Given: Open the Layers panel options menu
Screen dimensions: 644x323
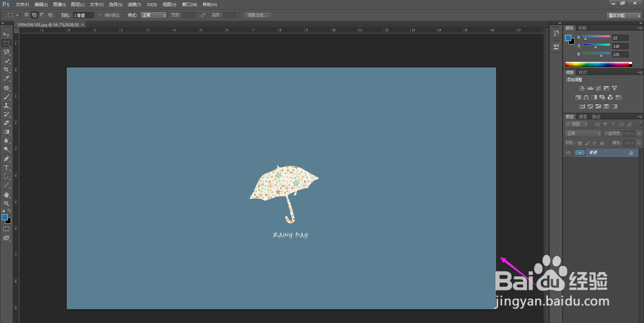Looking at the screenshot, I should pos(640,117).
